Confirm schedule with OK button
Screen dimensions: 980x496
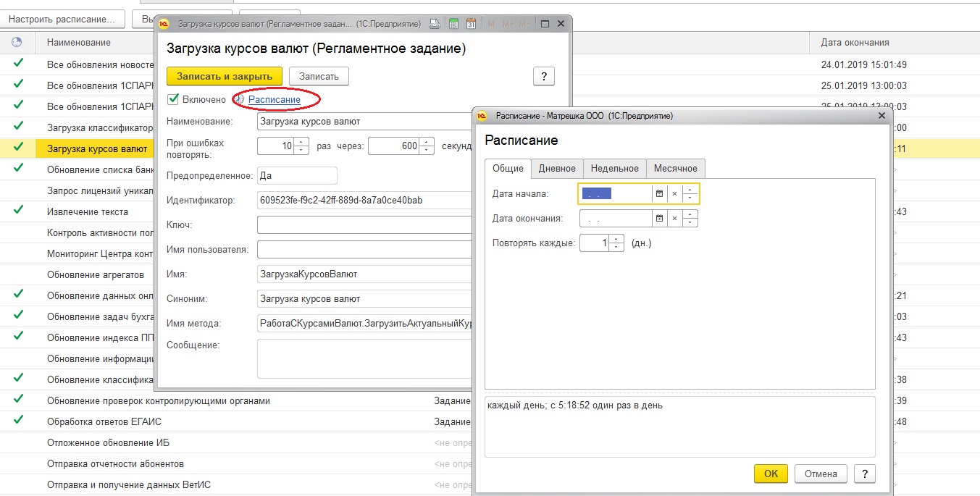771,474
